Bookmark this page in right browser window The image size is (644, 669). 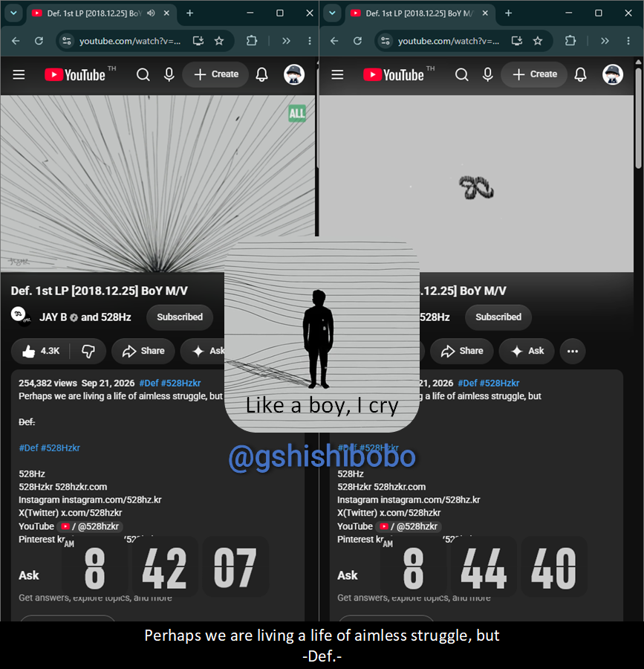coord(538,41)
